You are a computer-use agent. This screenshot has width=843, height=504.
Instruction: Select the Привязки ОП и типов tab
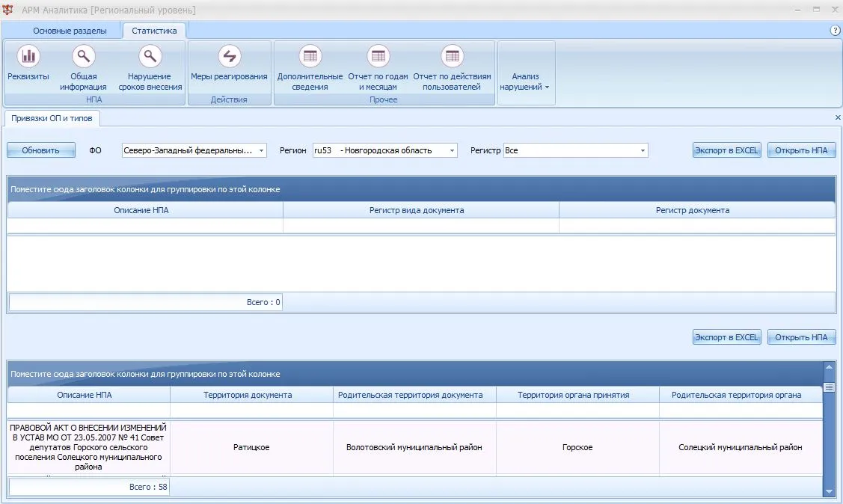pos(52,118)
